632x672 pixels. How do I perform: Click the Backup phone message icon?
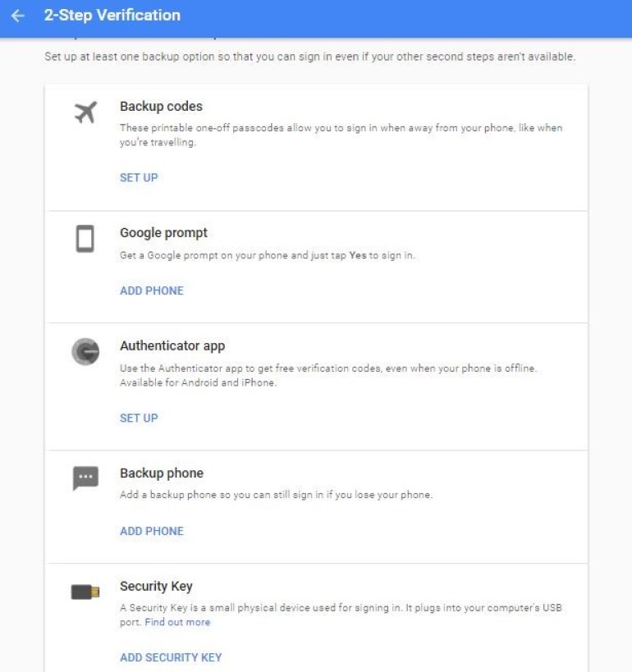point(85,478)
